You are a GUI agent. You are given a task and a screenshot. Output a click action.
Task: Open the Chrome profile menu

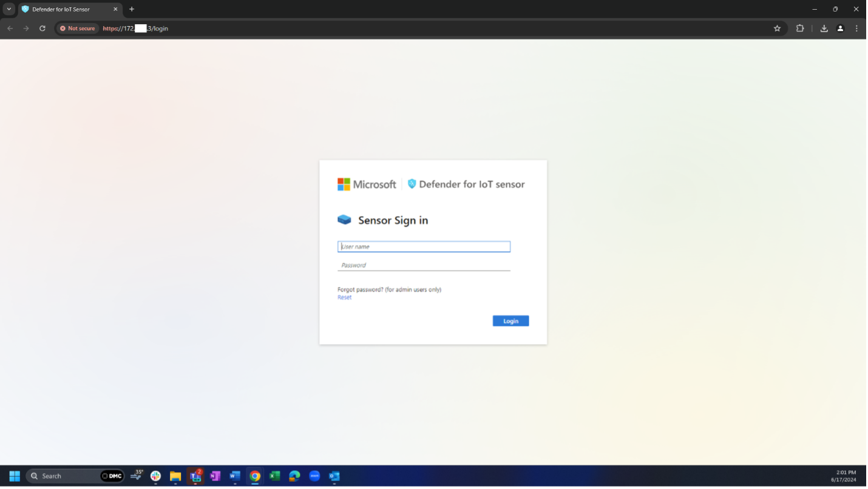(x=841, y=29)
